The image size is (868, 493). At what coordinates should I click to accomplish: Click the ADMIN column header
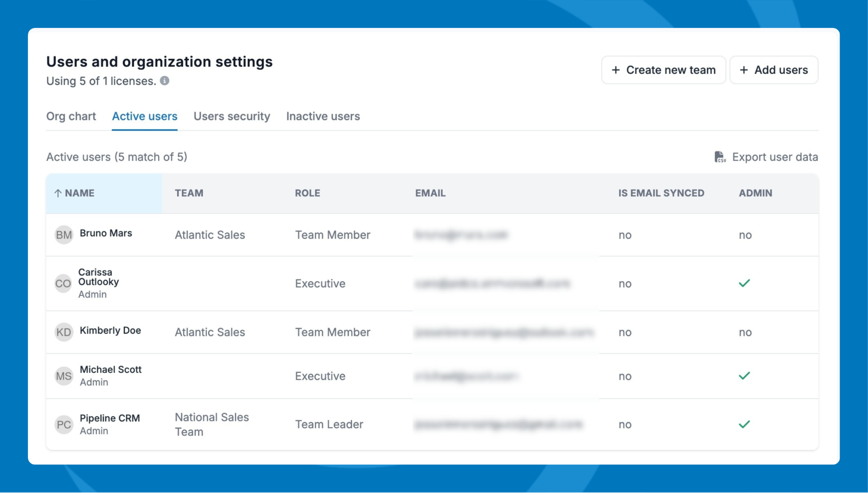[755, 193]
